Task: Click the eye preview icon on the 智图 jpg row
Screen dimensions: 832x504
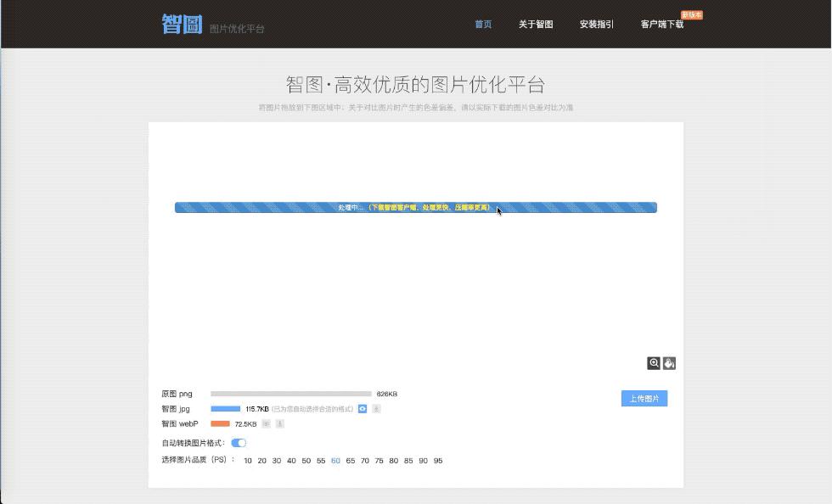Action: (x=363, y=408)
